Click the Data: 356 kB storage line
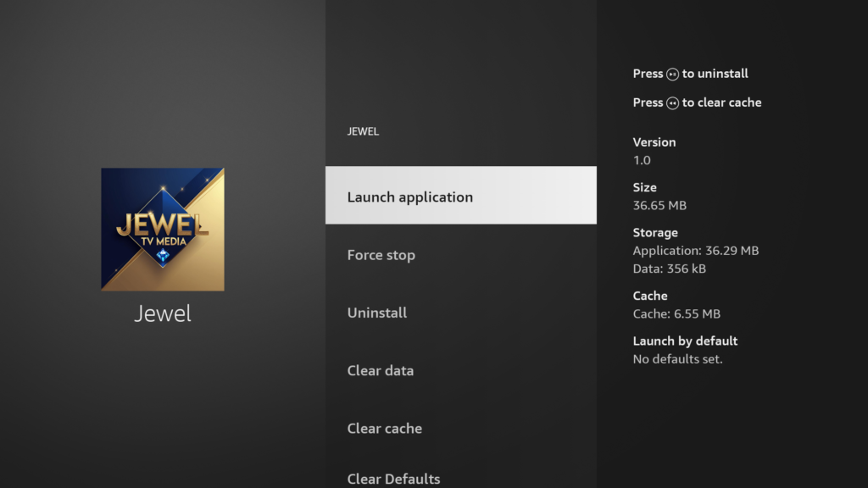 pos(669,269)
